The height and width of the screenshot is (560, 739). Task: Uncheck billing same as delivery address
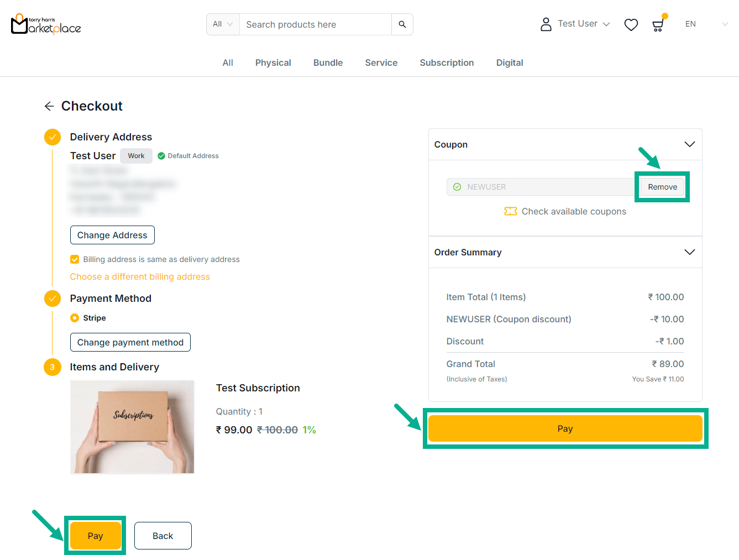coord(75,259)
